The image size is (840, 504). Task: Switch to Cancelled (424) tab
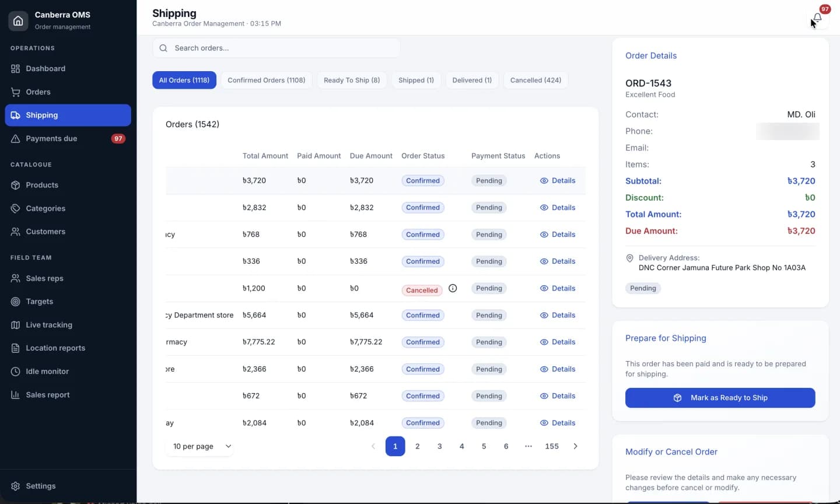535,80
